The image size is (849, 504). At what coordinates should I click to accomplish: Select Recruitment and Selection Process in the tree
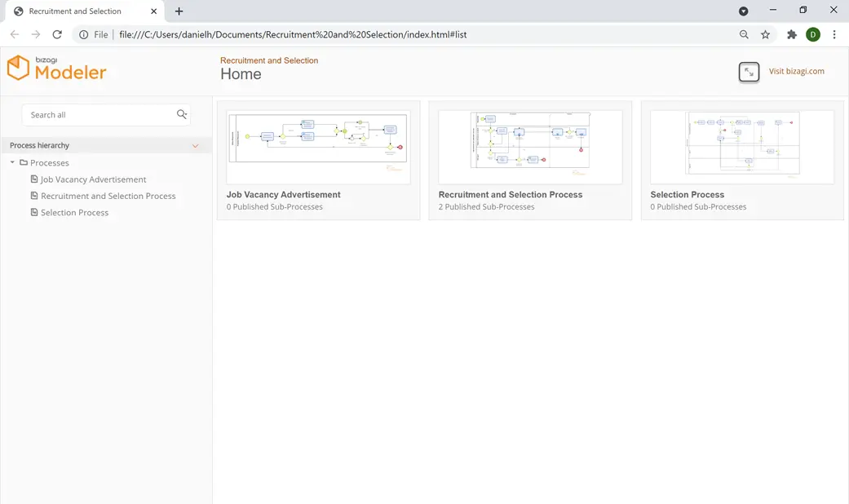108,196
